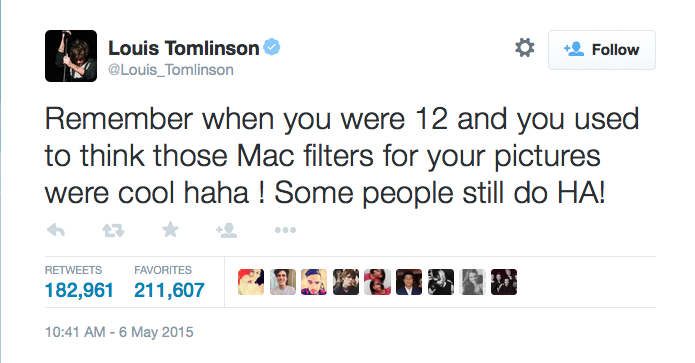This screenshot has height=363, width=695.
Task: Click the add-person icon below tweet
Action: point(226,230)
